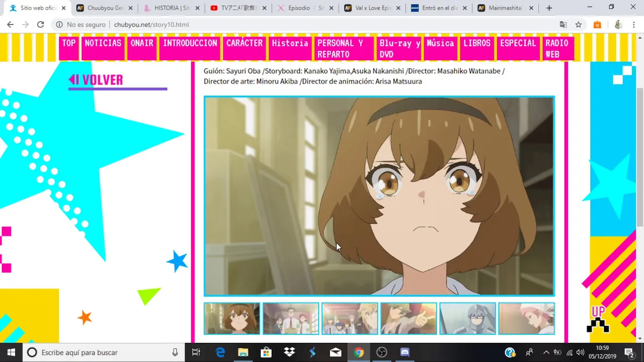The width and height of the screenshot is (644, 362).
Task: Close the Chuubyou Gekihatsu tab
Action: point(130,8)
